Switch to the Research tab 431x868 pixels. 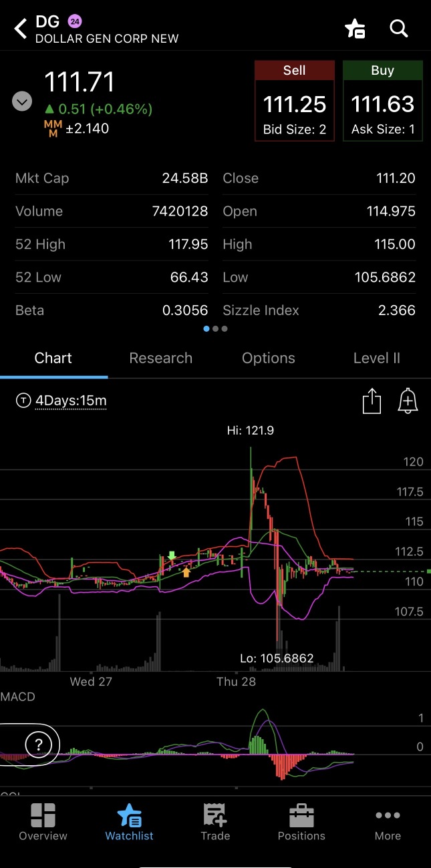(x=160, y=359)
